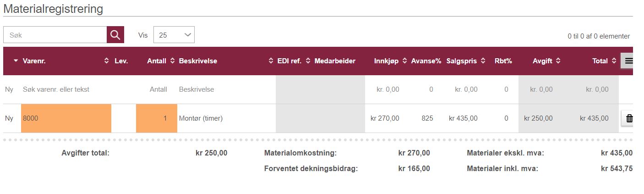Viewport: 644px width, 194px height.
Task: Click the Beskrivelse field in new row
Action: tap(226, 89)
